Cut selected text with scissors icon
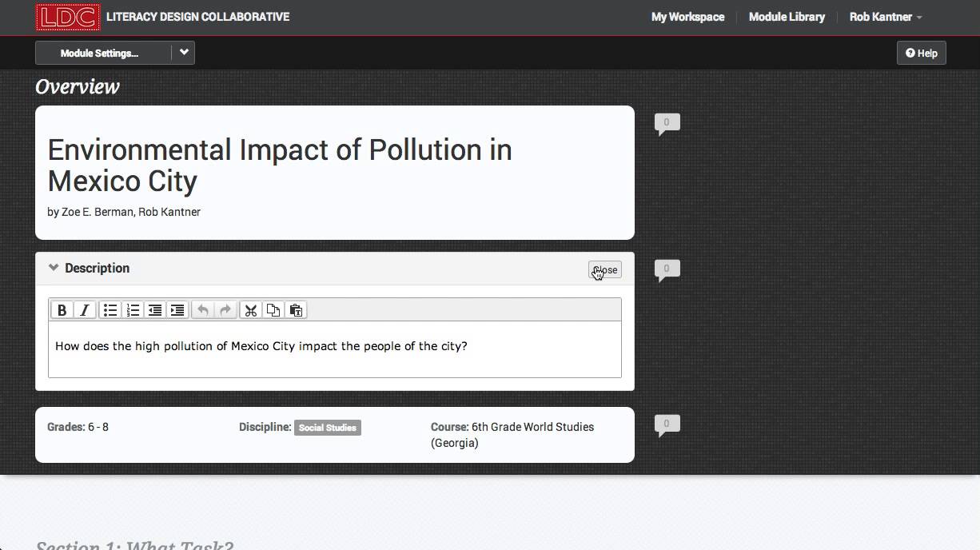This screenshot has height=550, width=980. (251, 310)
